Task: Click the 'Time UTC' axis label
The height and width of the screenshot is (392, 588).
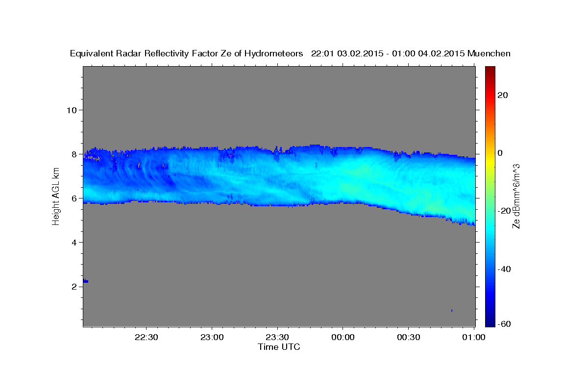Action: pyautogui.click(x=279, y=347)
